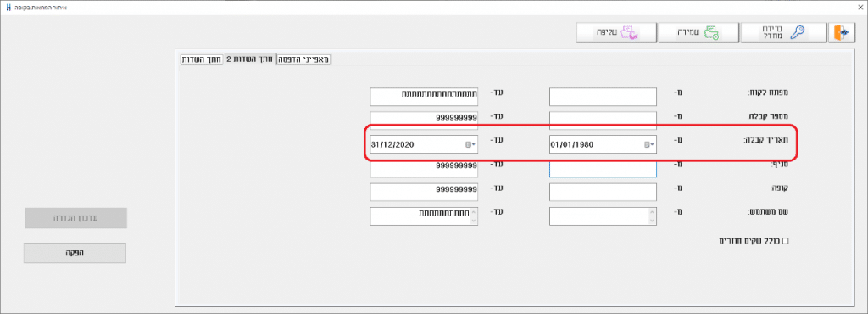
Task: Focus the שם משתמש from field
Action: pos(603,216)
